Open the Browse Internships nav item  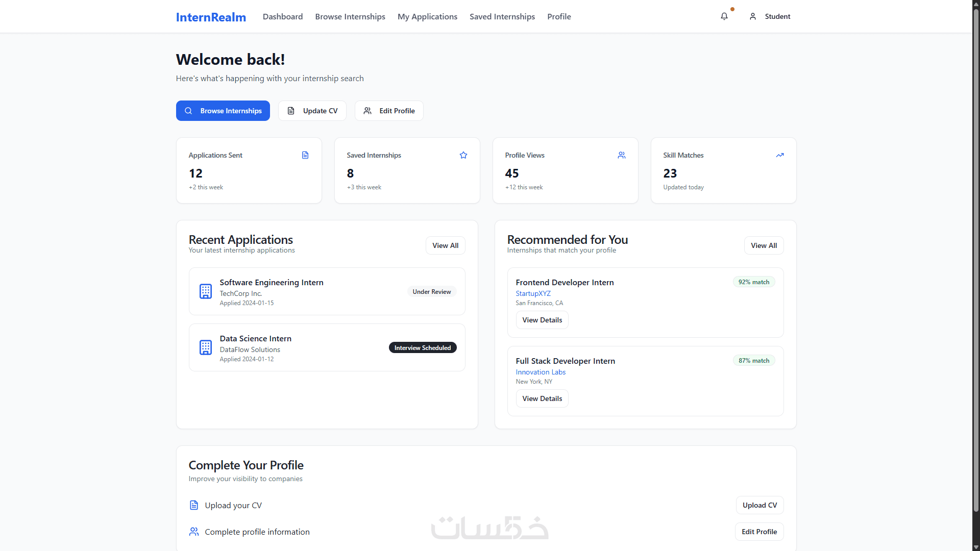click(350, 16)
